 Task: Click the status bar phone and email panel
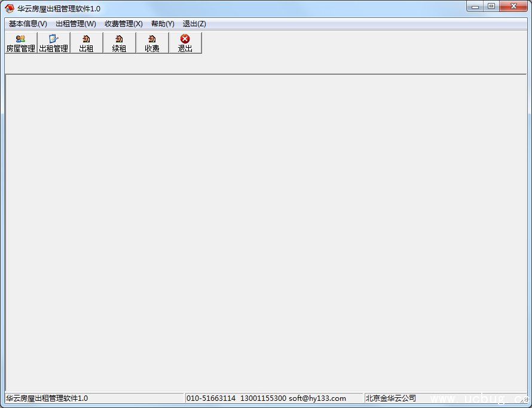click(x=274, y=398)
